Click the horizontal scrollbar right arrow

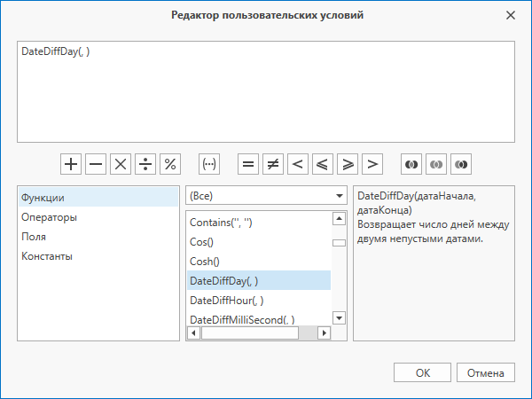click(324, 332)
